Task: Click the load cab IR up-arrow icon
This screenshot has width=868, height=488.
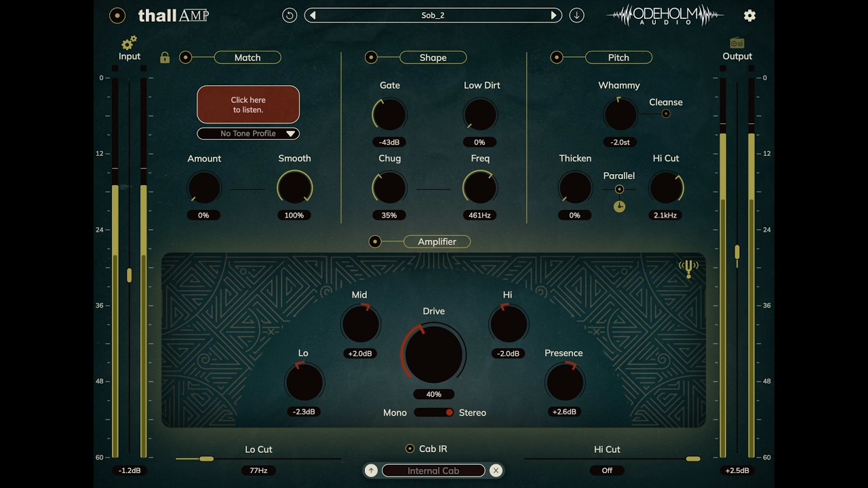Action: (x=371, y=470)
